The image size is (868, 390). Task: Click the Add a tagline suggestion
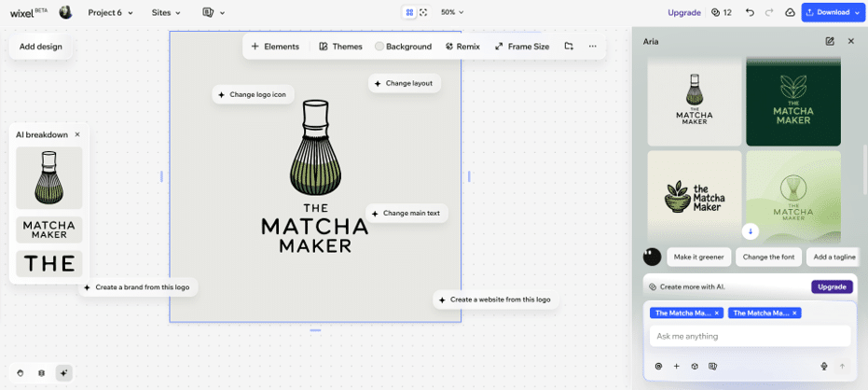click(834, 258)
